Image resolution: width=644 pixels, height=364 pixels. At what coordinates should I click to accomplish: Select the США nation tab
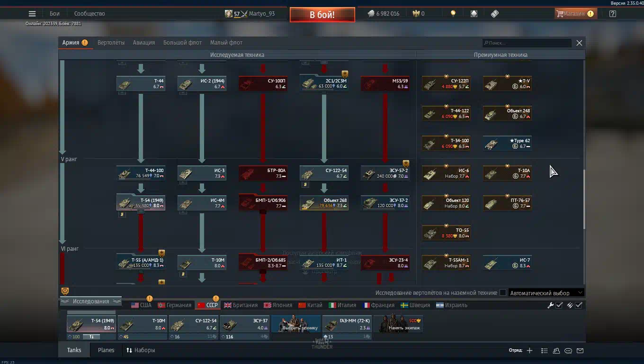coord(142,305)
